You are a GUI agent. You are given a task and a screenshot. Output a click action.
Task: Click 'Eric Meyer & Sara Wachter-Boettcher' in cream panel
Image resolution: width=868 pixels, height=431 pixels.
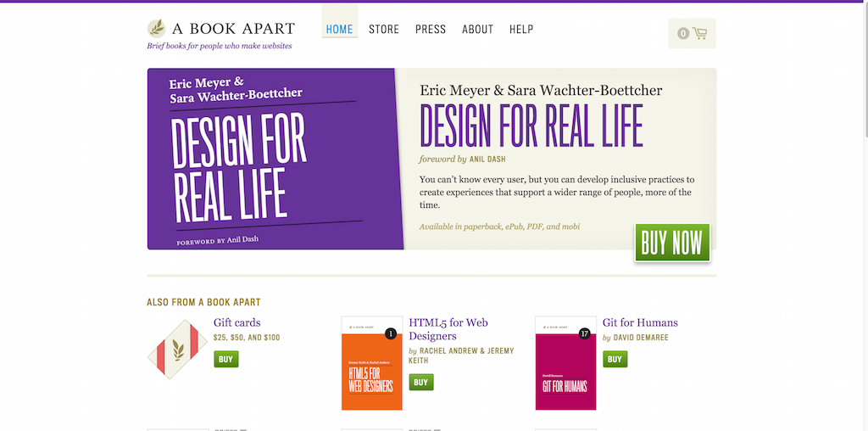click(x=541, y=90)
